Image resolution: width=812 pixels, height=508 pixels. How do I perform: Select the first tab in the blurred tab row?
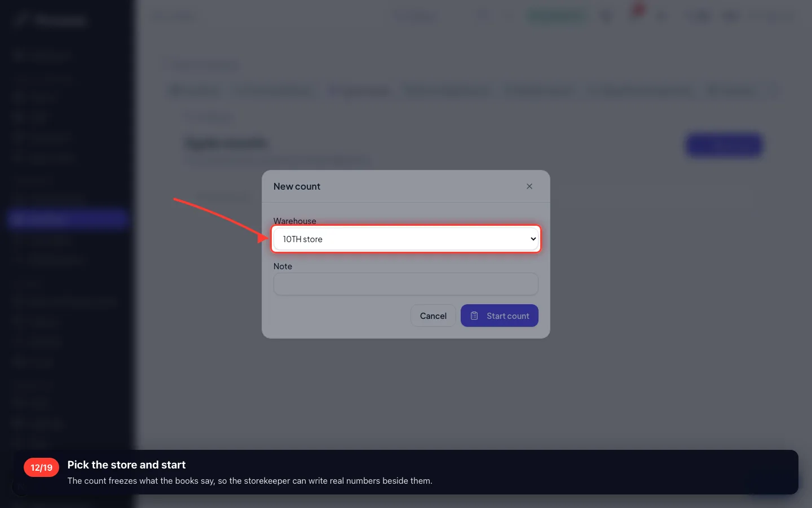(195, 90)
